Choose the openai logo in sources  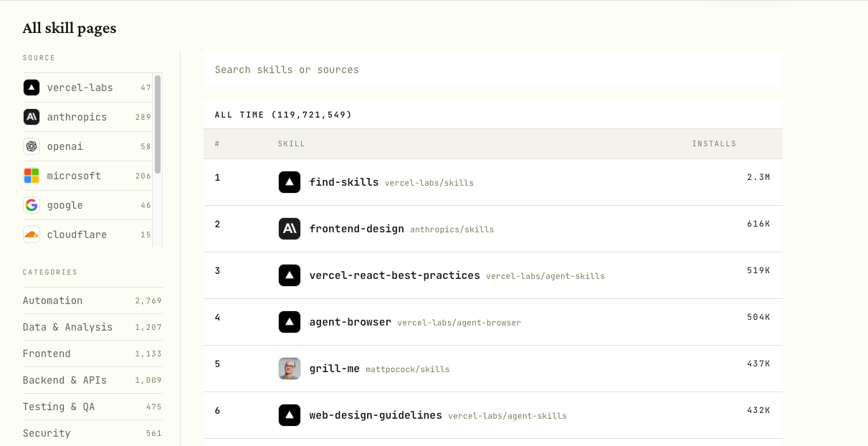point(32,146)
